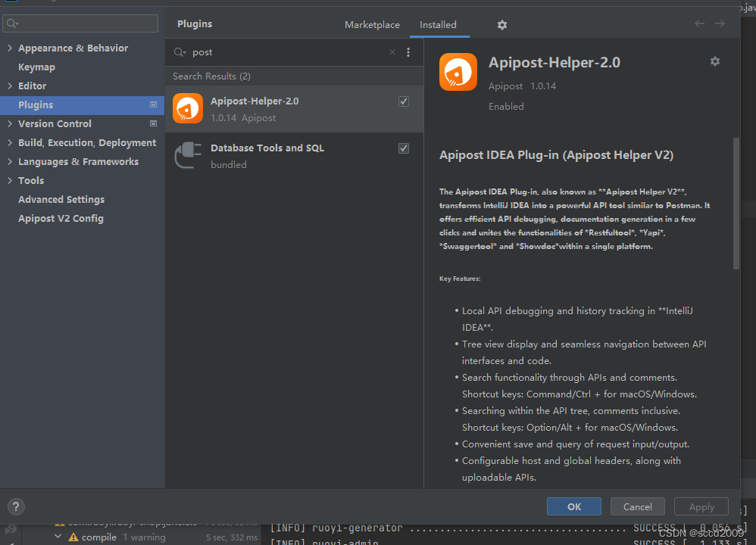The width and height of the screenshot is (756, 545).
Task: Click the plugin description scrollbar
Action: coord(736,204)
